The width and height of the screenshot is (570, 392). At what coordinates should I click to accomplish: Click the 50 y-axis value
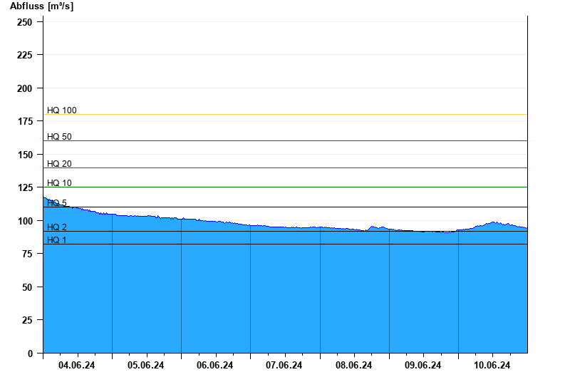[27, 287]
